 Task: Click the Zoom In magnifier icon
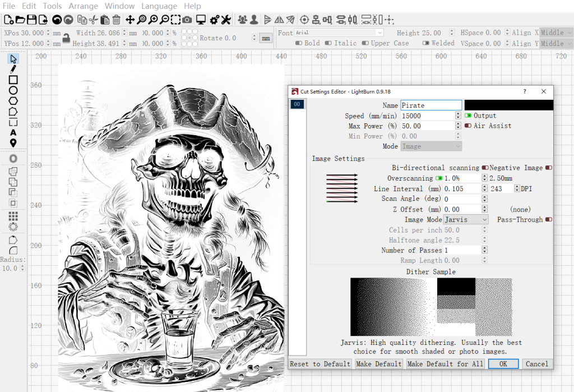click(x=153, y=20)
